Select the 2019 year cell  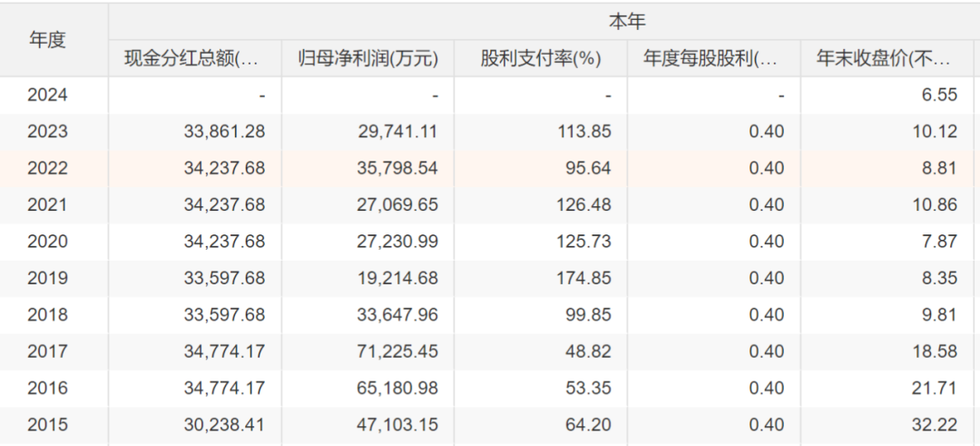47,278
